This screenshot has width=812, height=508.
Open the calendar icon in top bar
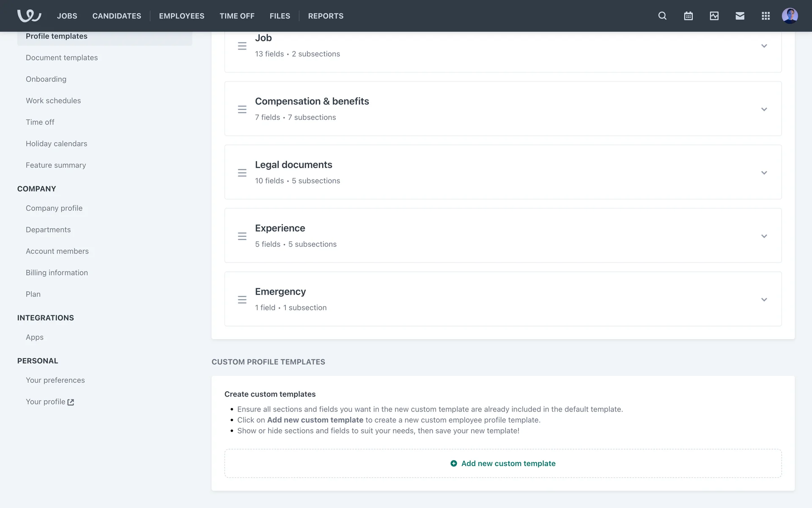click(x=688, y=16)
